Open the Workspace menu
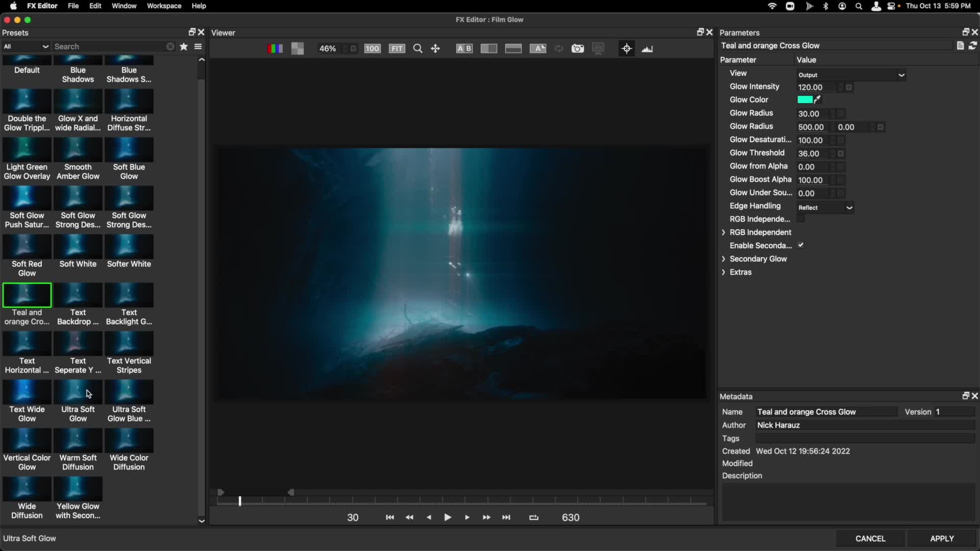Viewport: 980px width, 551px height. pyautogui.click(x=164, y=6)
